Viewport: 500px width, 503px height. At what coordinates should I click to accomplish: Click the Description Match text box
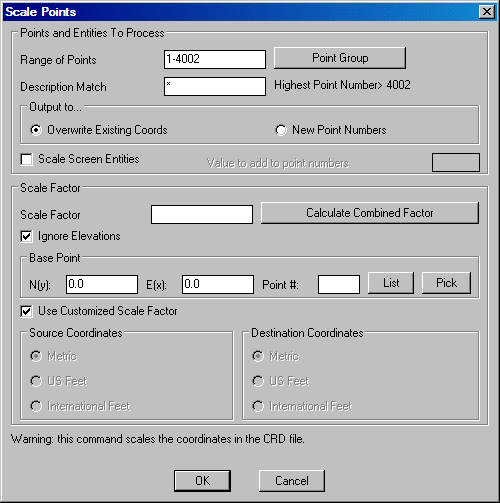pyautogui.click(x=215, y=86)
